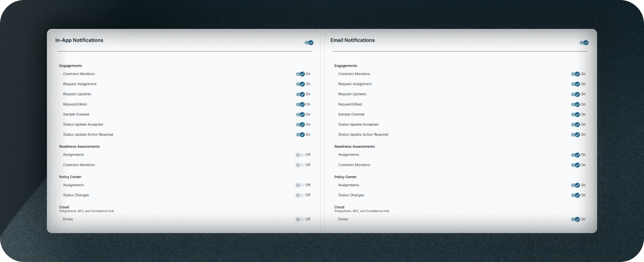Turn off Email Readiness Assessments Comment Mentions
The height and width of the screenshot is (262, 644).
click(576, 165)
